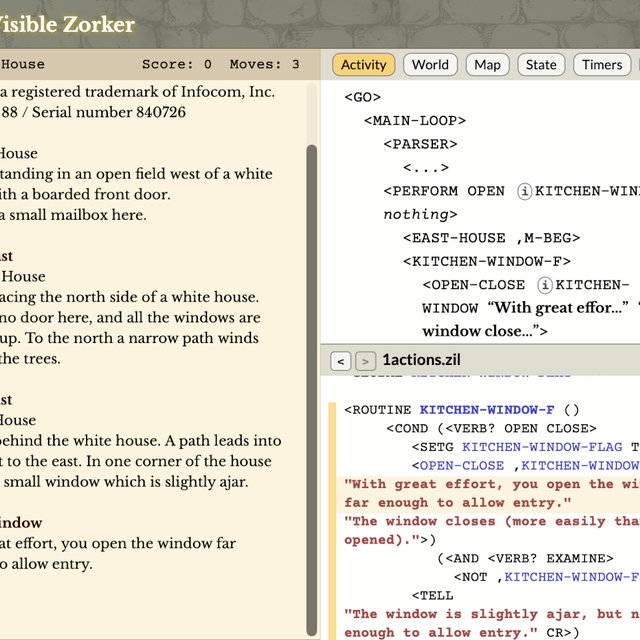
Task: Click the "small mailbox here." story text
Action: click(78, 215)
